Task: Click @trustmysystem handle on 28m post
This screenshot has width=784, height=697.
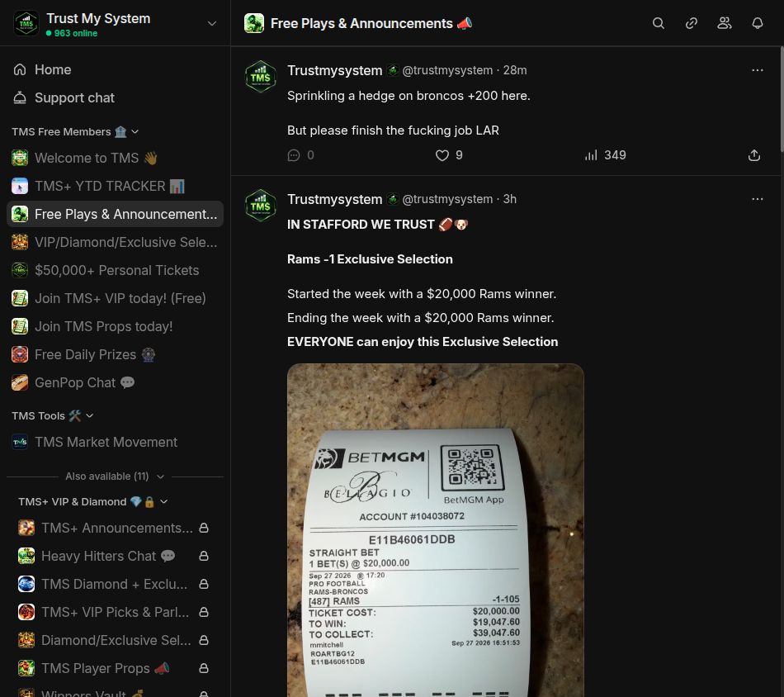Action: pos(447,70)
